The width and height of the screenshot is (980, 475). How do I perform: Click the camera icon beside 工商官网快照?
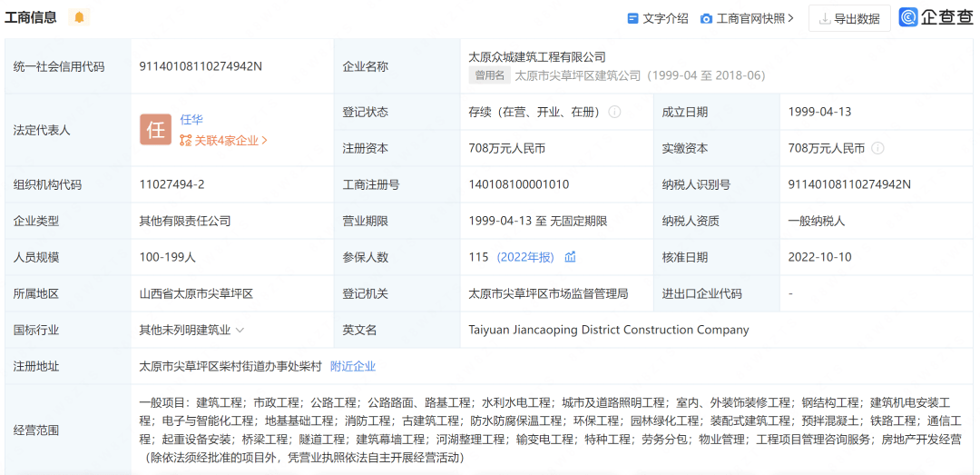(706, 19)
